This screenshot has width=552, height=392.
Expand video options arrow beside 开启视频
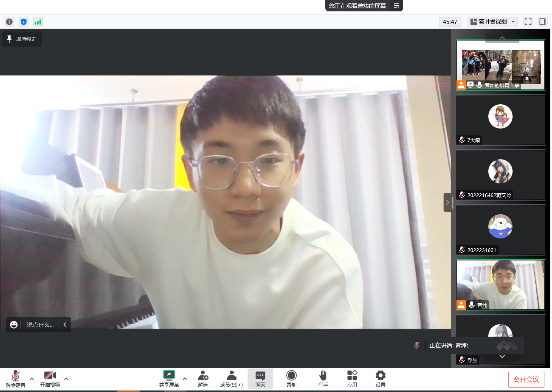click(x=66, y=379)
